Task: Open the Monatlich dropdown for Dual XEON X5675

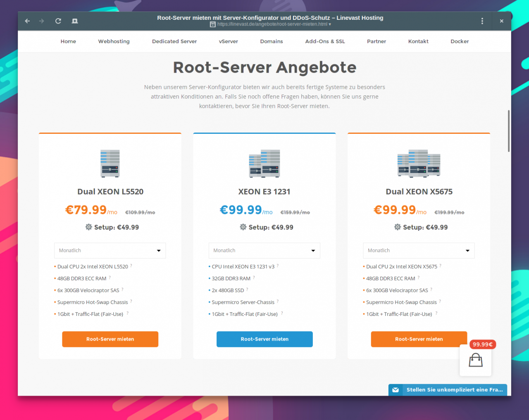Action: [419, 251]
